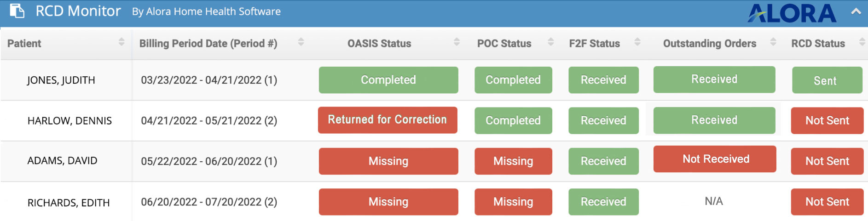Select patient RICHARDS, EDITH

pyautogui.click(x=69, y=203)
